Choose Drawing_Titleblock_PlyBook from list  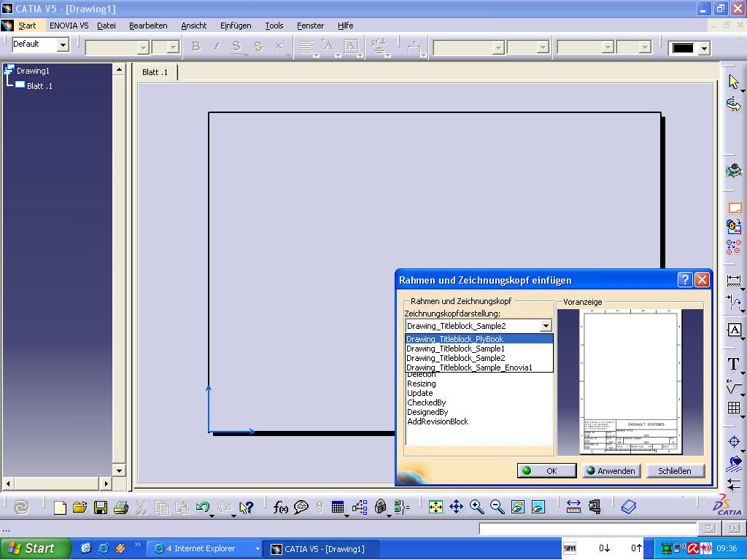479,339
